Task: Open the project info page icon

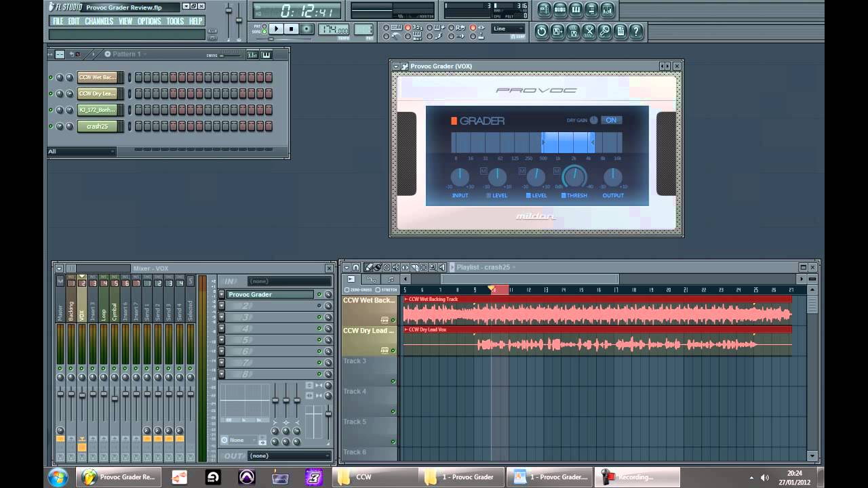Action: pyautogui.click(x=620, y=31)
